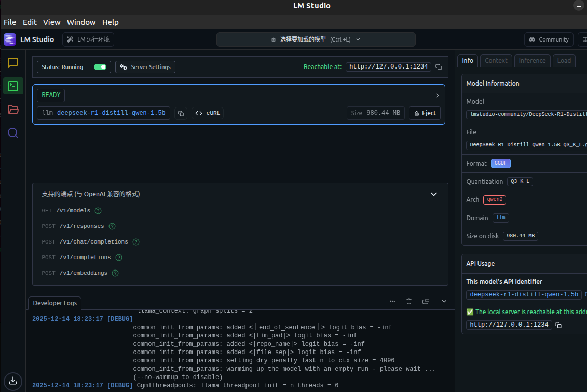This screenshot has width=587, height=392.
Task: Open Server Settings
Action: coord(145,67)
